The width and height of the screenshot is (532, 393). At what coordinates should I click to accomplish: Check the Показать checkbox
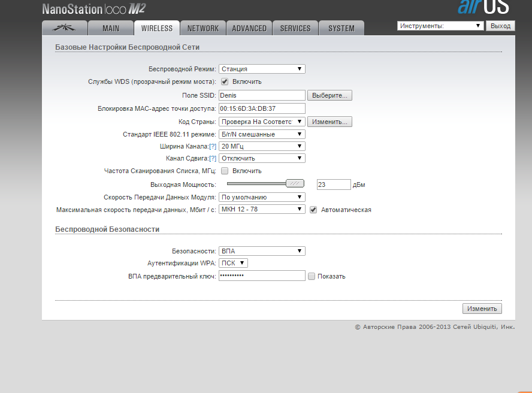312,276
